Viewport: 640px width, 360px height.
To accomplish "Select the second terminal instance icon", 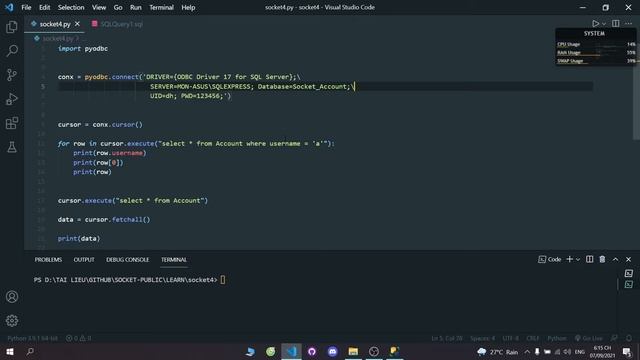I will tap(629, 284).
